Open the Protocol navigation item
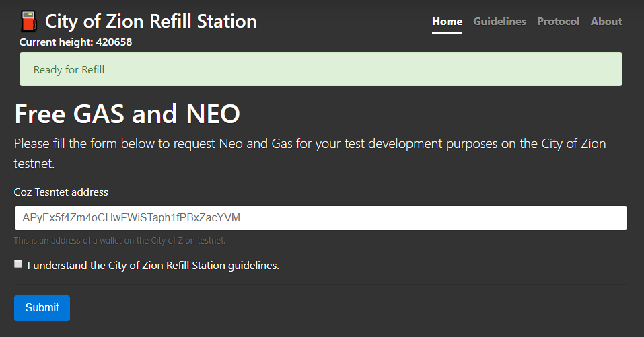The width and height of the screenshot is (644, 337). [558, 22]
